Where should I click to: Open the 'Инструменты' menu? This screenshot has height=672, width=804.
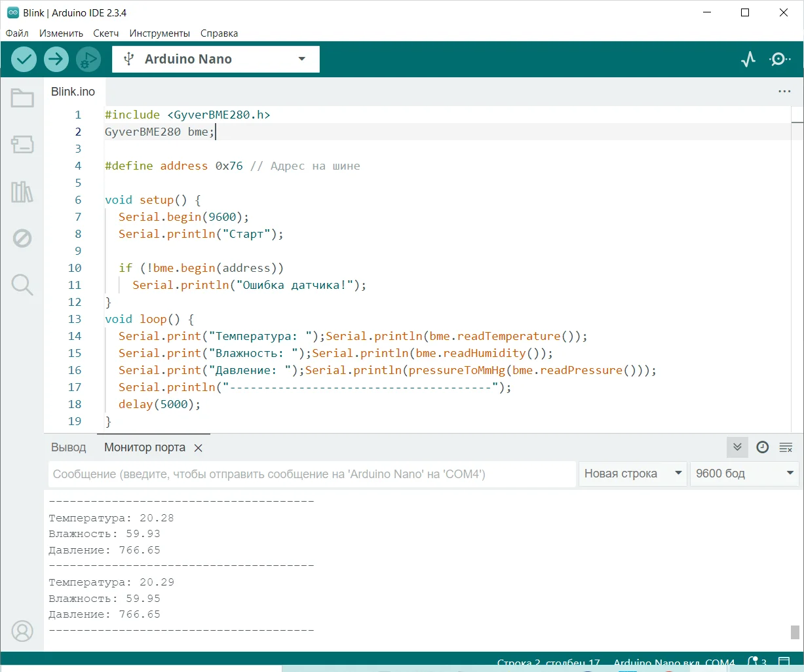click(x=159, y=33)
